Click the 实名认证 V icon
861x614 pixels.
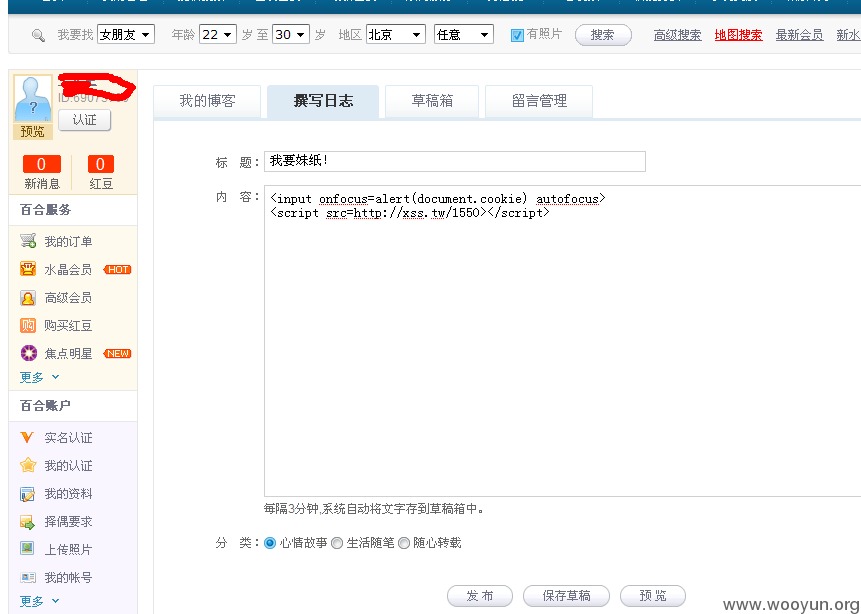click(27, 438)
